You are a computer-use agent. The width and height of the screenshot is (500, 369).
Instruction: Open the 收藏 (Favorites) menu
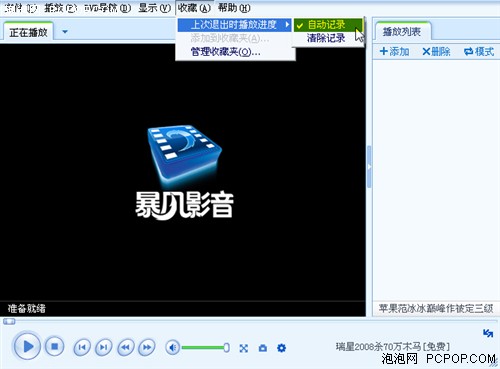[x=194, y=8]
